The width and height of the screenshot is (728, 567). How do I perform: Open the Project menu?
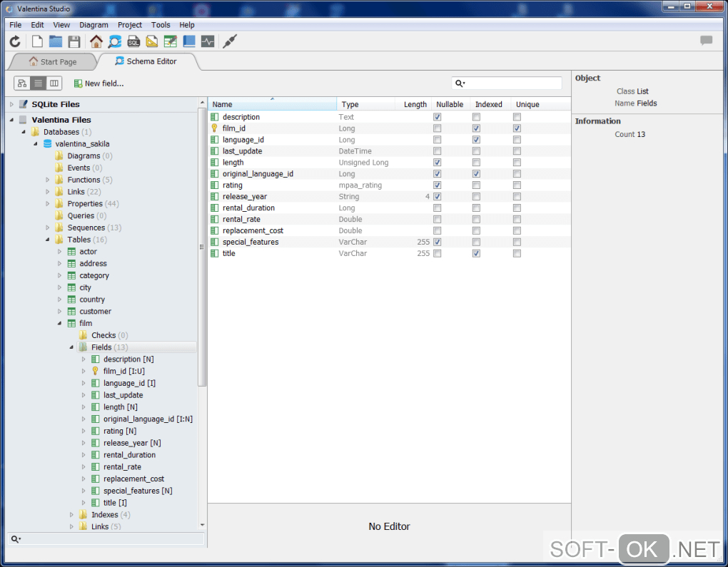pos(129,24)
